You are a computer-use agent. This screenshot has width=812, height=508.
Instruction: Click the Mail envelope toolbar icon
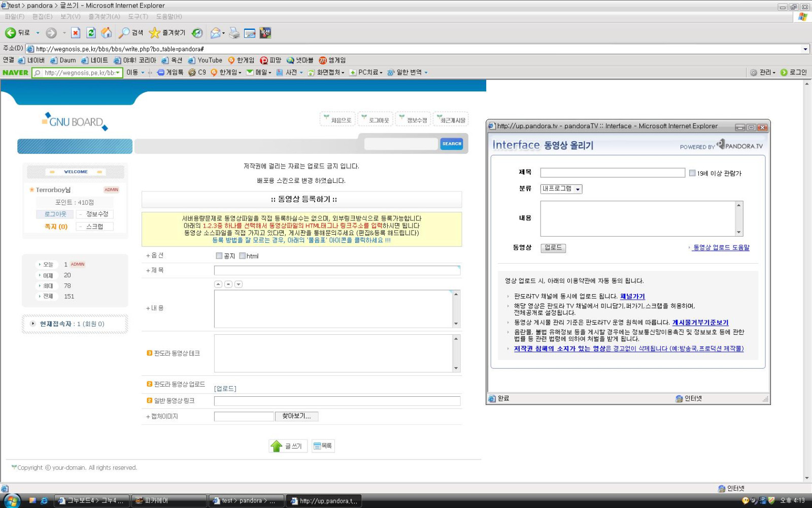tap(215, 33)
